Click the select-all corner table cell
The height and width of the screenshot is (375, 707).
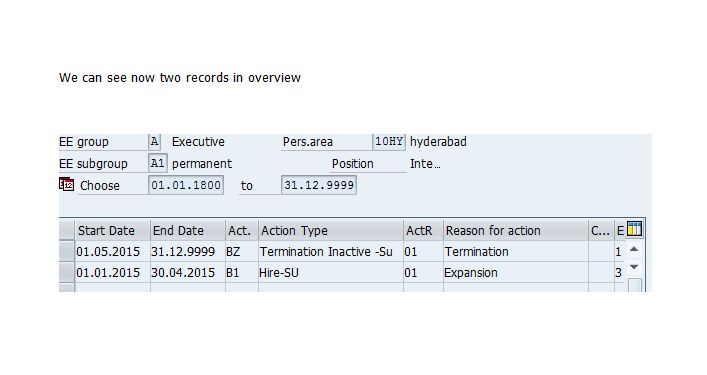click(67, 230)
